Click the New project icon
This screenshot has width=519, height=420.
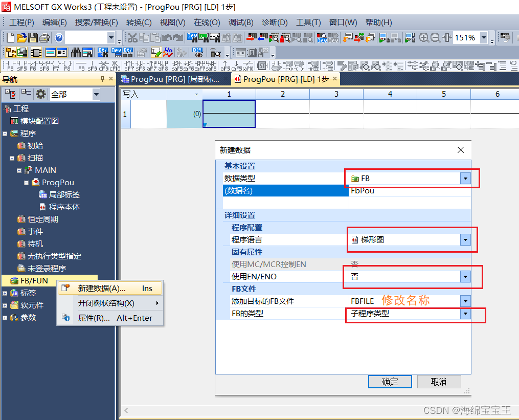(x=10, y=37)
